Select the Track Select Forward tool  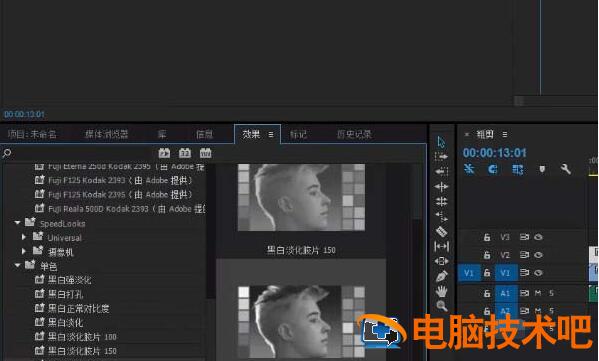click(x=441, y=157)
